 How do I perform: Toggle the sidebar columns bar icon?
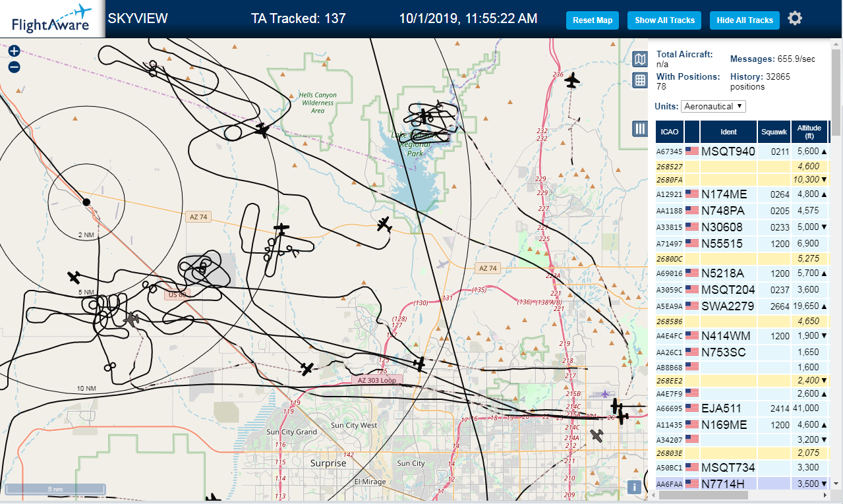pyautogui.click(x=639, y=128)
